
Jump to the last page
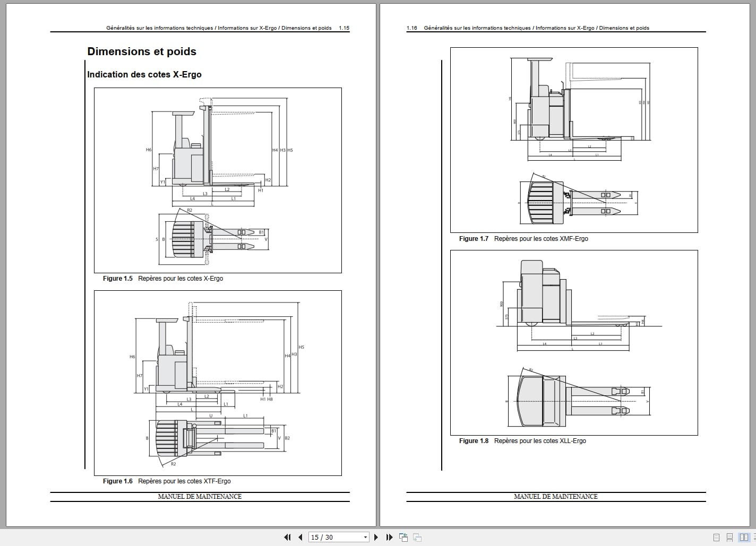390,538
